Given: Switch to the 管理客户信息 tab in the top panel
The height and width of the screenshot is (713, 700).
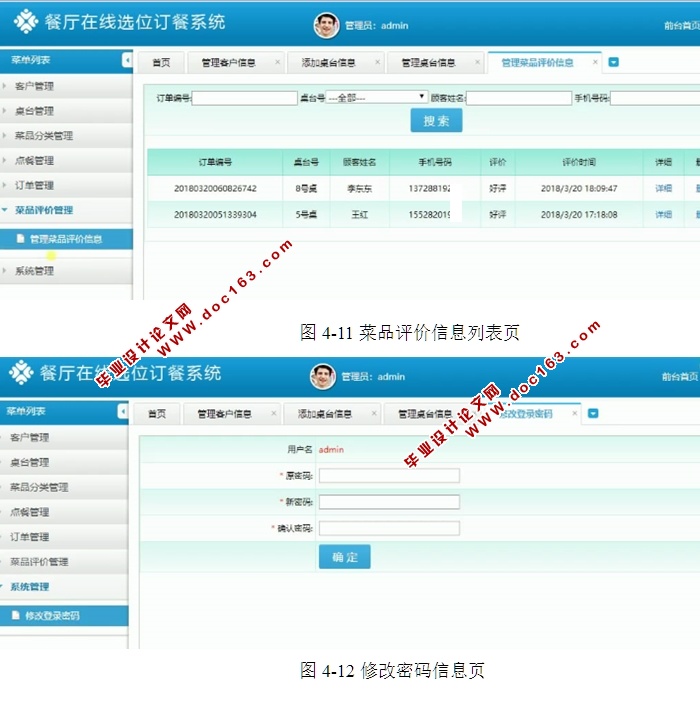Looking at the screenshot, I should [228, 63].
